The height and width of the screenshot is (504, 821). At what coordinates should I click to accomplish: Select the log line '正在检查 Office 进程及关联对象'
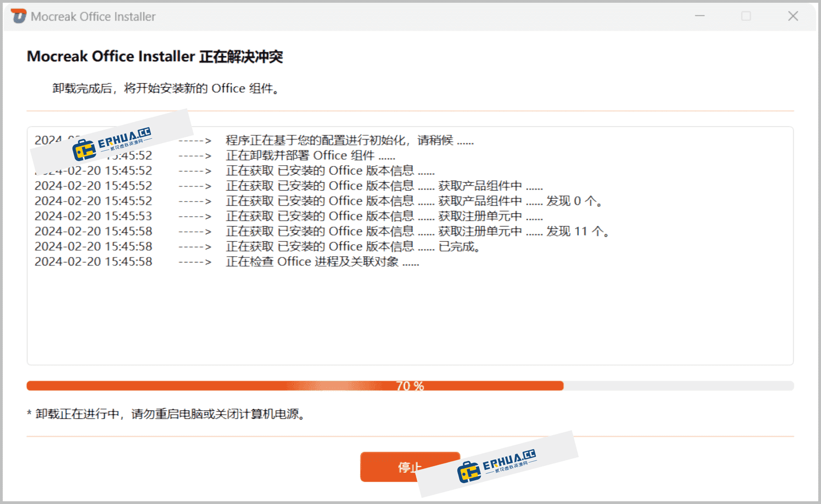(322, 261)
